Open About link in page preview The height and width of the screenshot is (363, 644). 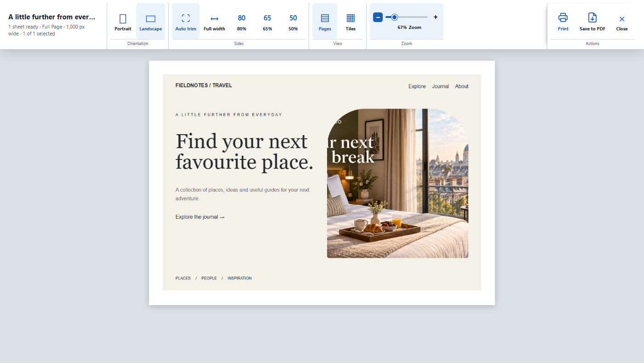(462, 86)
